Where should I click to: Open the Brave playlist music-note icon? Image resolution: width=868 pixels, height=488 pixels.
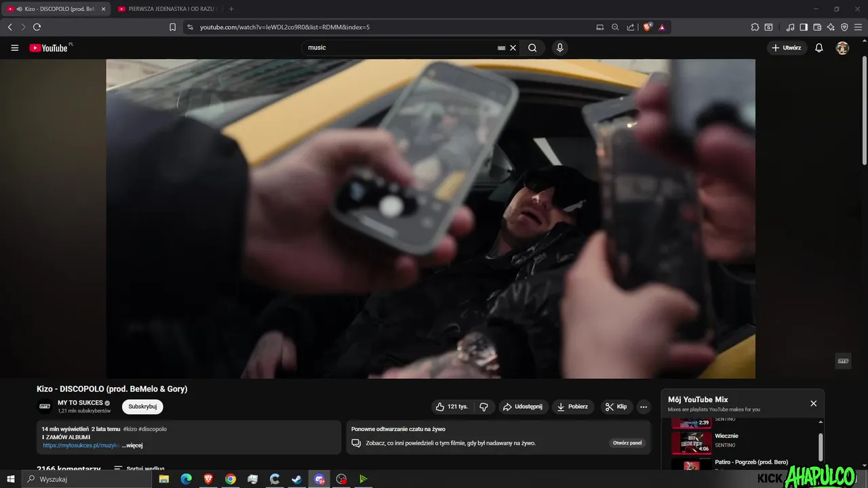pyautogui.click(x=790, y=27)
